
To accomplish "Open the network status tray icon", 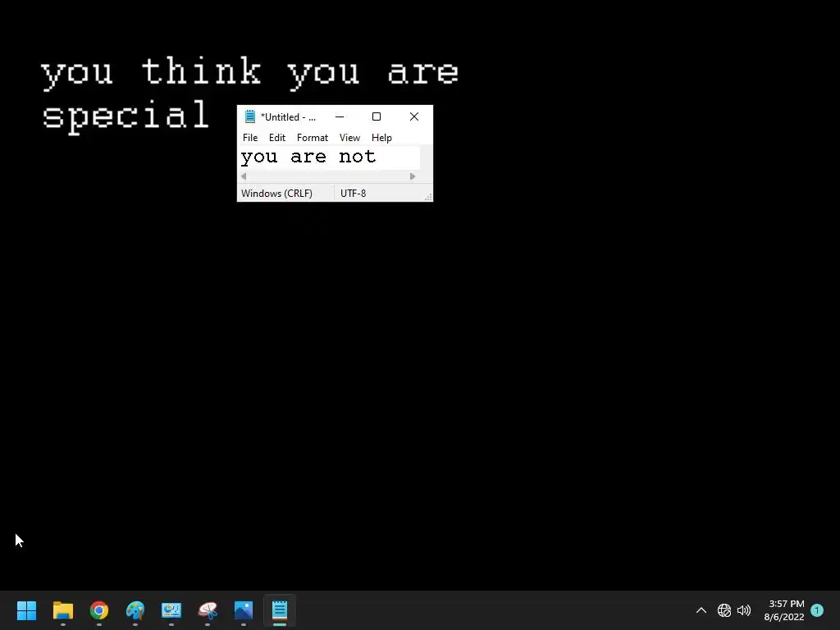I will (x=724, y=610).
